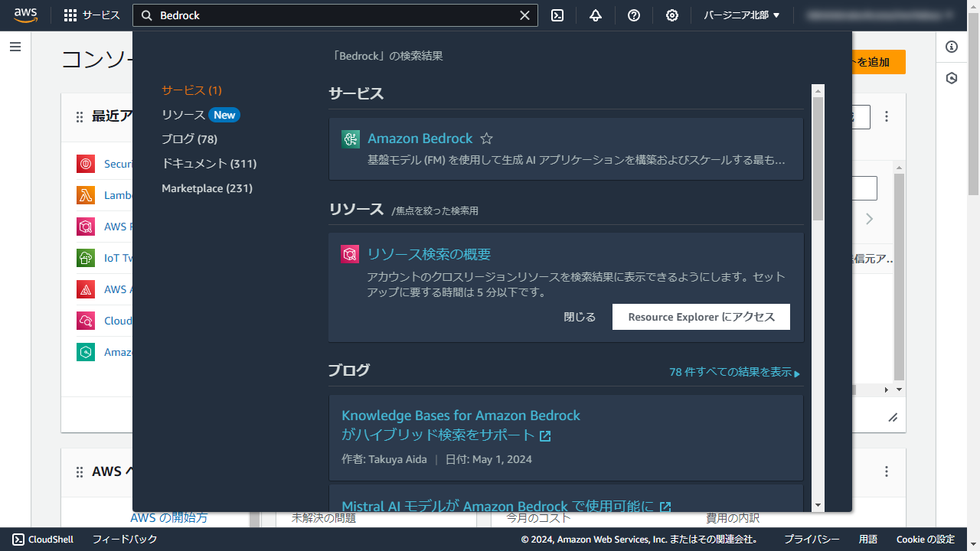
Task: Open Cookie の設定 in footer
Action: click(x=926, y=540)
